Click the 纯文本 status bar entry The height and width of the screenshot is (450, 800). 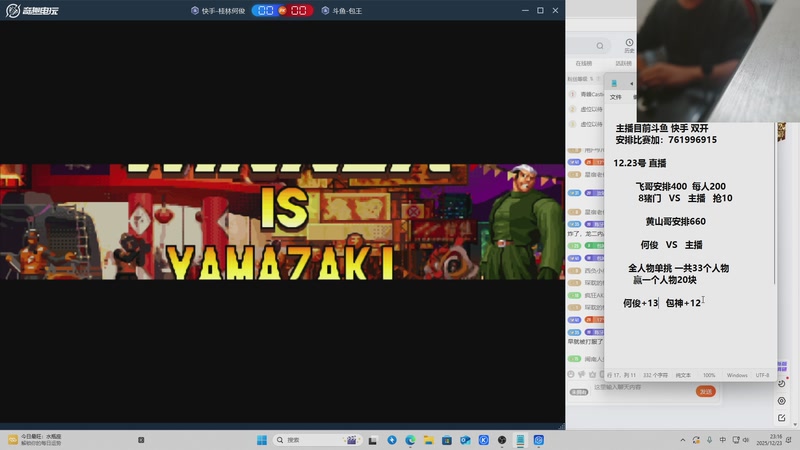tap(683, 375)
